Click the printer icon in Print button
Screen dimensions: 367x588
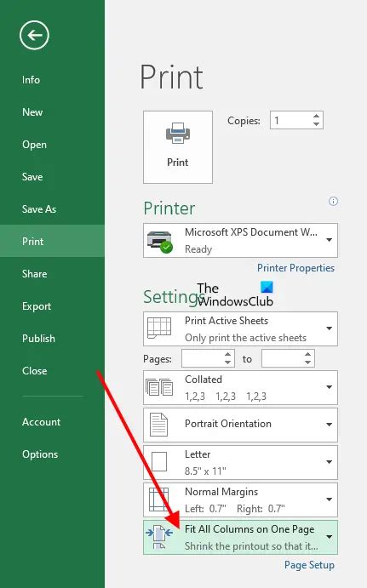coord(178,133)
